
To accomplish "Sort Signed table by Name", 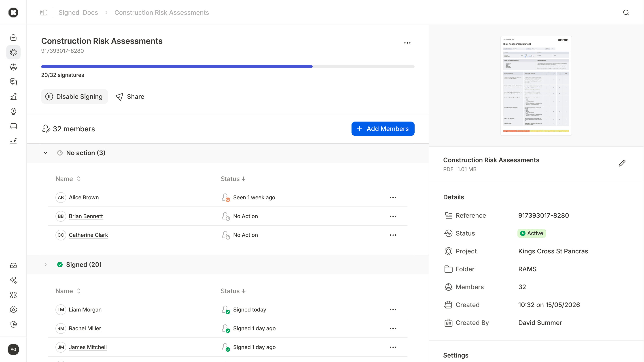I will (x=68, y=291).
